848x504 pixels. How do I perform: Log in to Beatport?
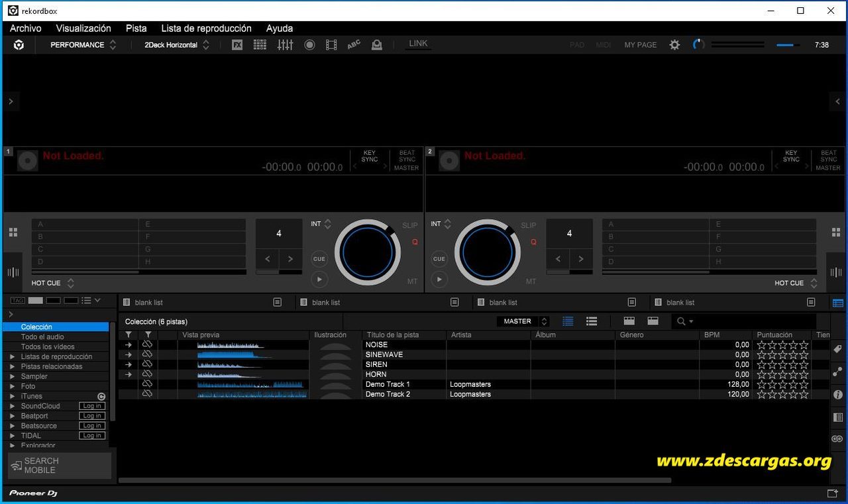click(x=92, y=416)
